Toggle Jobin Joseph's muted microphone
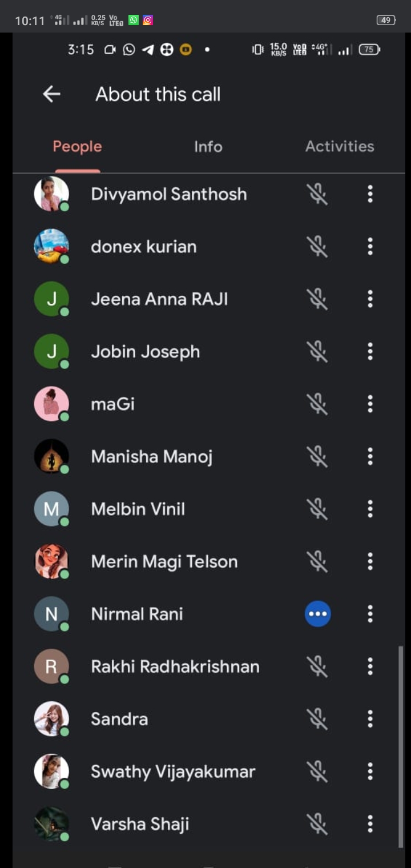The height and width of the screenshot is (868, 411). pyautogui.click(x=317, y=352)
